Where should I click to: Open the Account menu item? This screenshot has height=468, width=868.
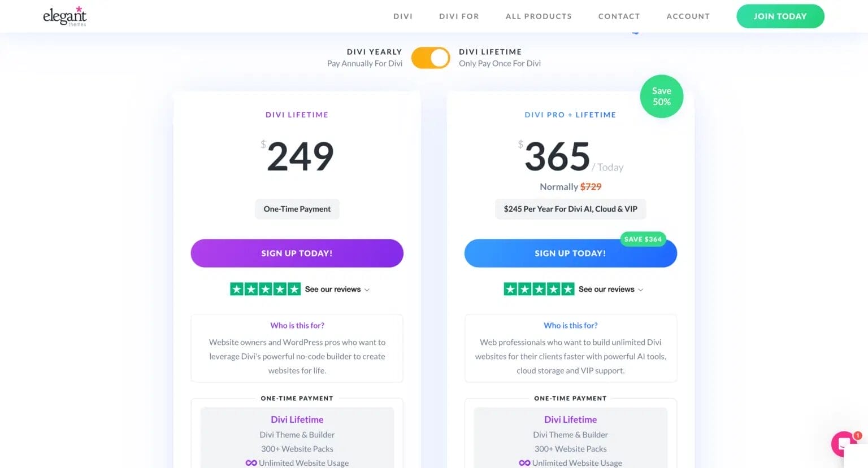pos(688,16)
